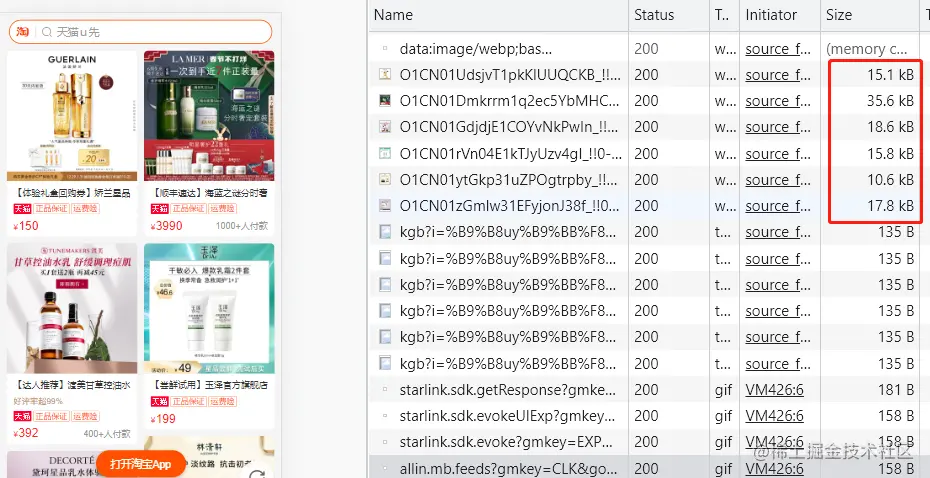Open the La Mer product thumbnail

coord(209,116)
